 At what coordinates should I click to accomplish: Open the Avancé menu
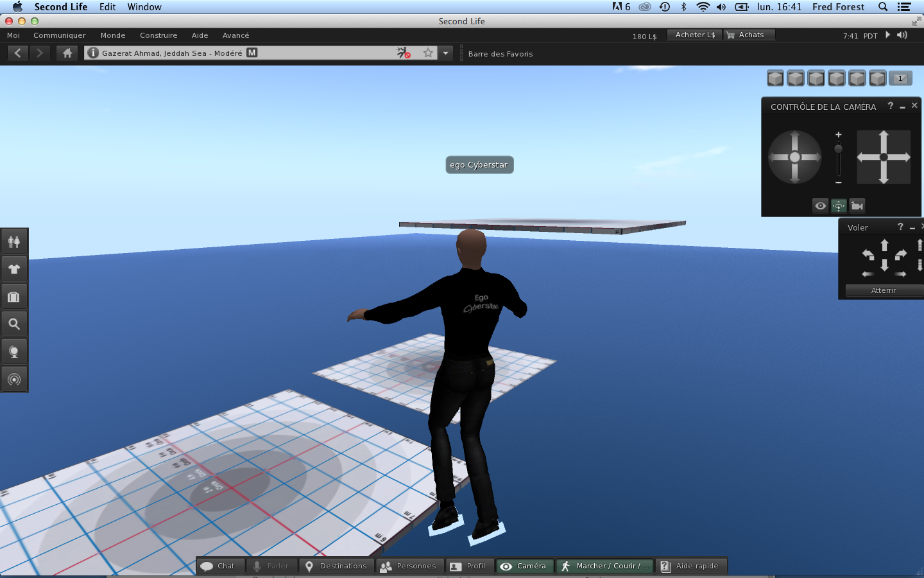235,35
